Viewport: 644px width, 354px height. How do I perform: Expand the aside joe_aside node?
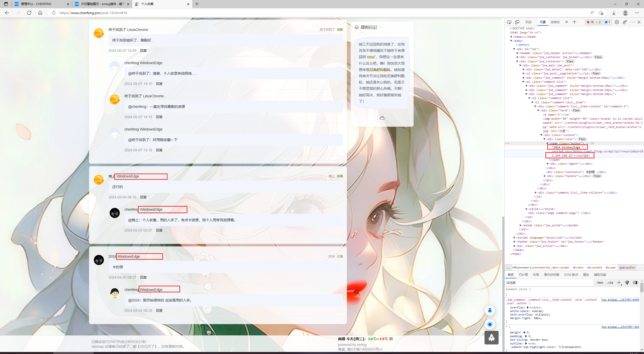[x=520, y=225]
